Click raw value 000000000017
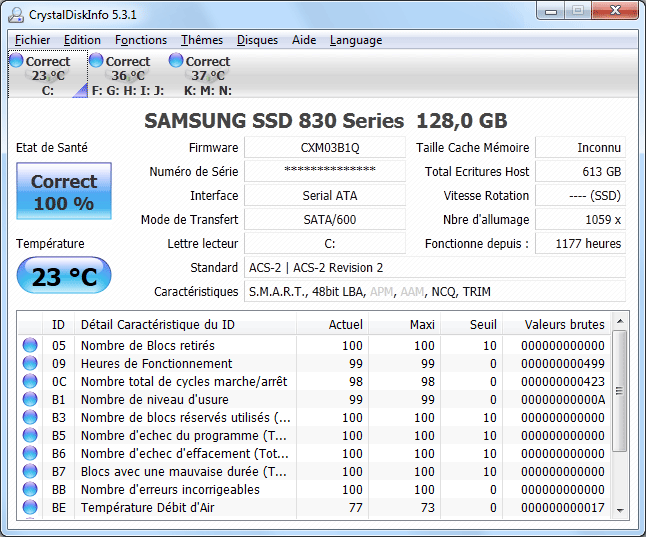This screenshot has height=537, width=646. 563,507
